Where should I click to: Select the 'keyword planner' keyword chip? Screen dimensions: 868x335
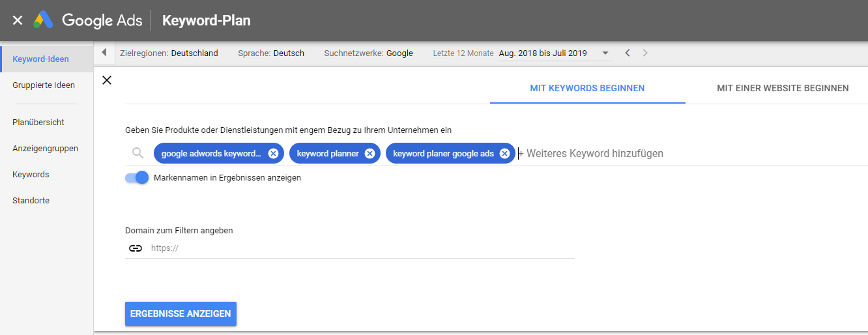(328, 153)
